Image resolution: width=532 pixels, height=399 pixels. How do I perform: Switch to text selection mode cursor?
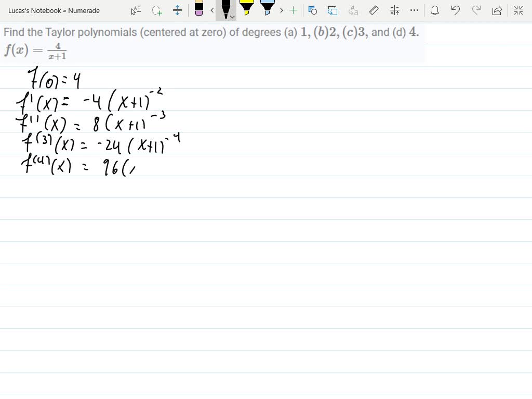(x=136, y=10)
